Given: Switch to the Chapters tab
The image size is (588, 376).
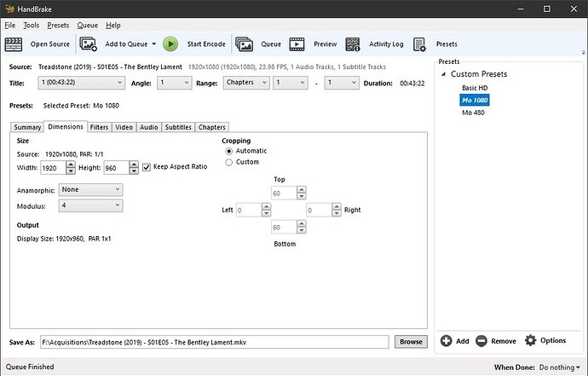Looking at the screenshot, I should pos(212,127).
